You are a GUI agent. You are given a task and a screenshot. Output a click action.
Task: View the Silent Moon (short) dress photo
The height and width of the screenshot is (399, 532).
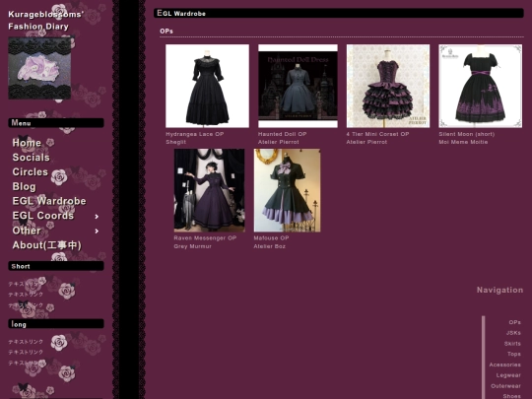click(481, 86)
